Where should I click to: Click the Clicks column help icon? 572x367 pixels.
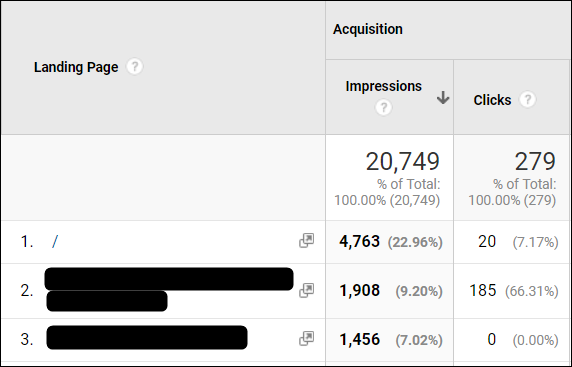pos(527,100)
